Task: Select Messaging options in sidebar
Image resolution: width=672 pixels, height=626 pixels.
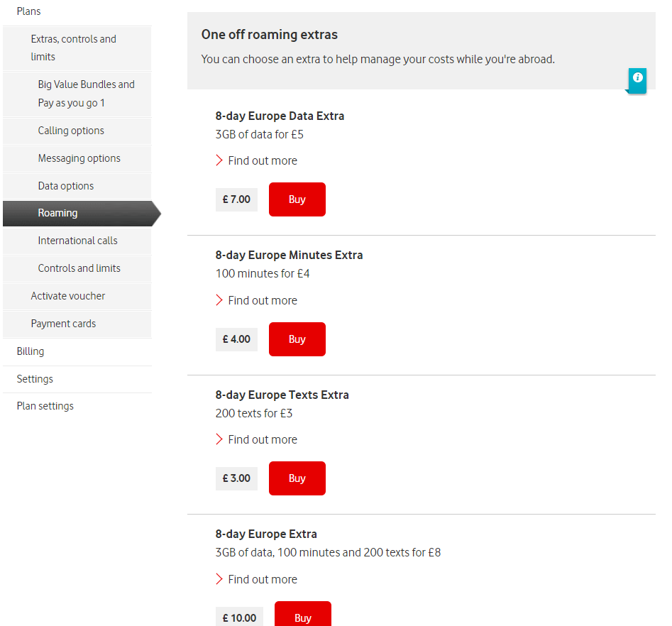Action: pos(79,158)
